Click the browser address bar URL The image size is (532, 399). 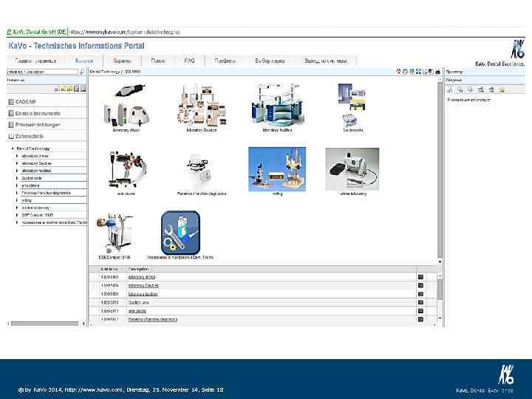point(125,33)
